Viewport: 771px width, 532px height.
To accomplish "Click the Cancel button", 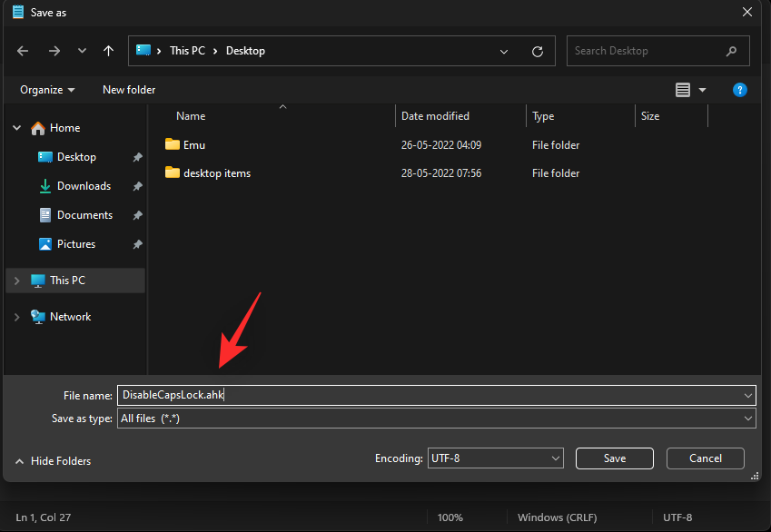I will 705,458.
